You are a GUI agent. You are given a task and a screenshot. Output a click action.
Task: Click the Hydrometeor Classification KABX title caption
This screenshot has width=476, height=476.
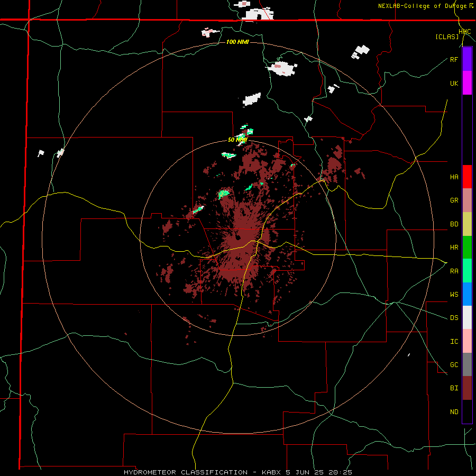tap(238, 472)
